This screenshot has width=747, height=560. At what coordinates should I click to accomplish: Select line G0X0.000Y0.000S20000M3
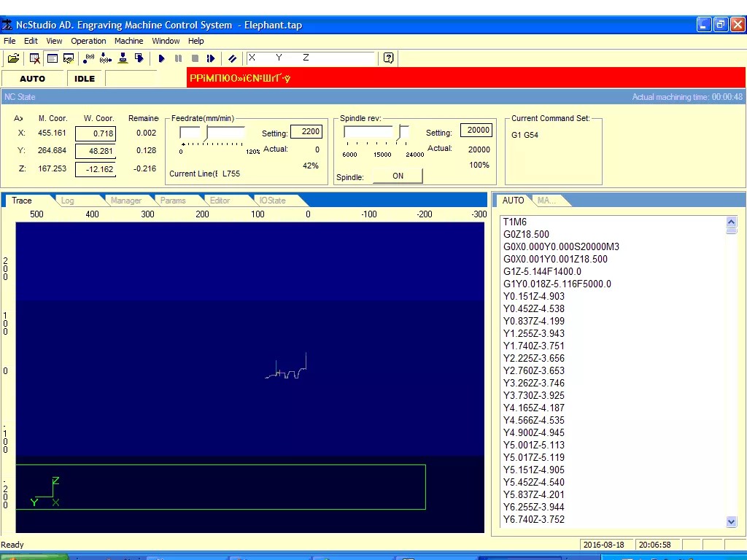(561, 246)
